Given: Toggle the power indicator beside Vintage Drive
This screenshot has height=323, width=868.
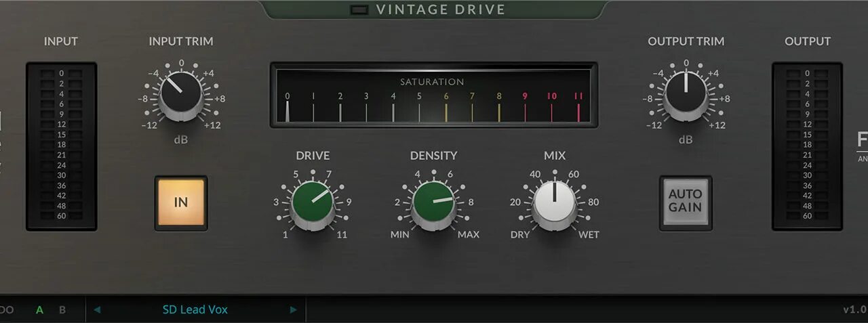Looking at the screenshot, I should (x=359, y=9).
